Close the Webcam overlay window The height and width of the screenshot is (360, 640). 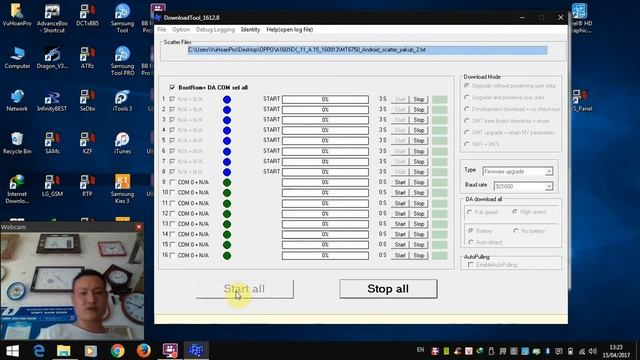tap(139, 227)
